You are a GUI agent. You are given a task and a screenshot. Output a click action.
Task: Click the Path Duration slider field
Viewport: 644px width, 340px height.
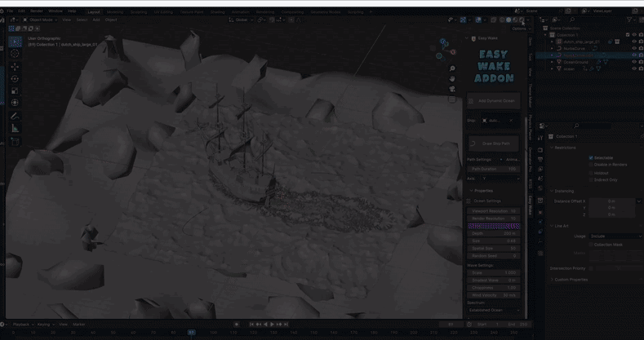tap(494, 169)
